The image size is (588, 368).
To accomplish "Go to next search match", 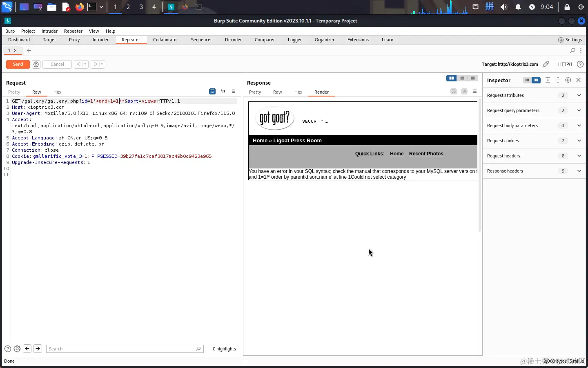I will tap(38, 349).
